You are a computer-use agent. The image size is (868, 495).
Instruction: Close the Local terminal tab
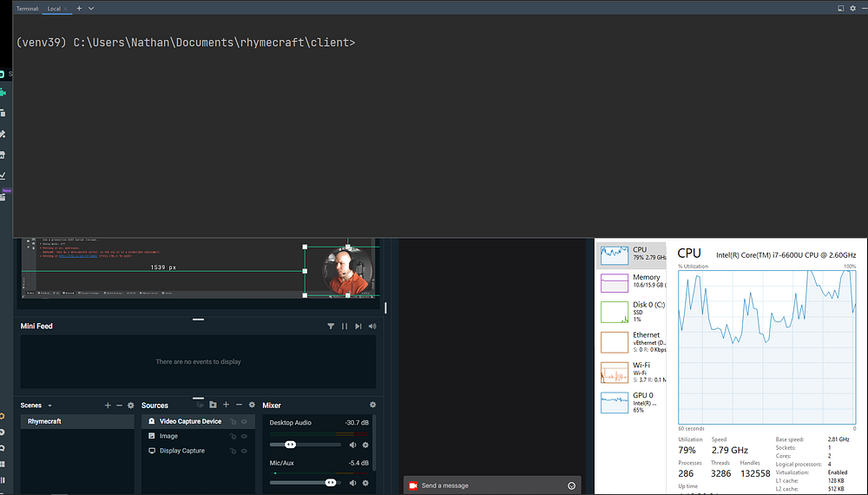66,9
